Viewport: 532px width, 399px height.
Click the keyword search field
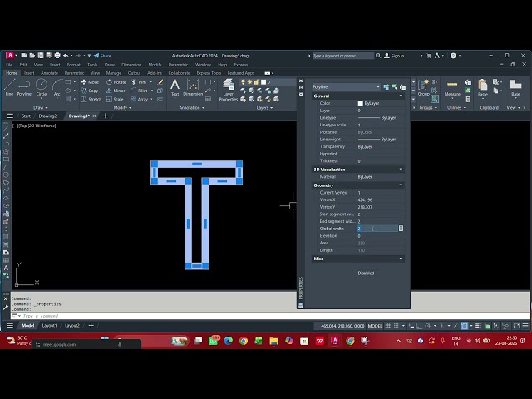(343, 56)
